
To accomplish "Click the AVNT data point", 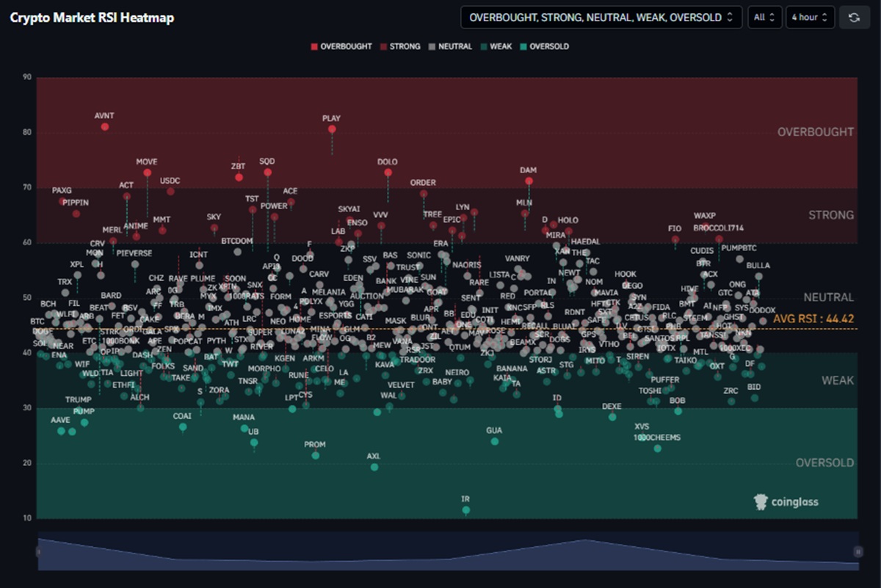I will click(105, 126).
